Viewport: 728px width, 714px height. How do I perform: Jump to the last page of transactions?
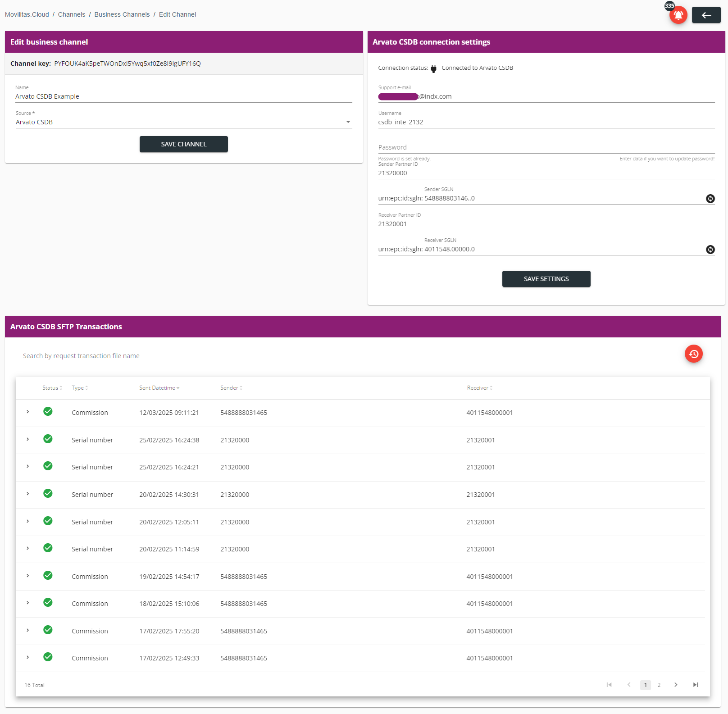click(696, 685)
